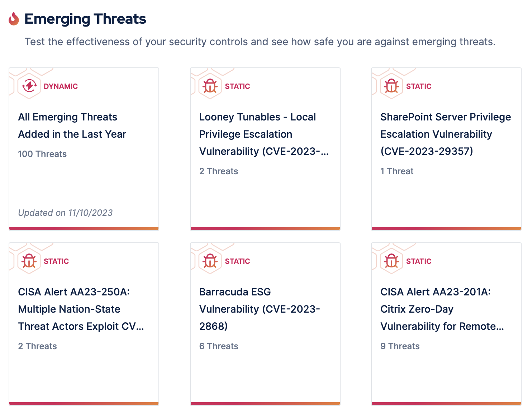
Task: Click the bug icon on SharePoint Server card
Action: [391, 86]
